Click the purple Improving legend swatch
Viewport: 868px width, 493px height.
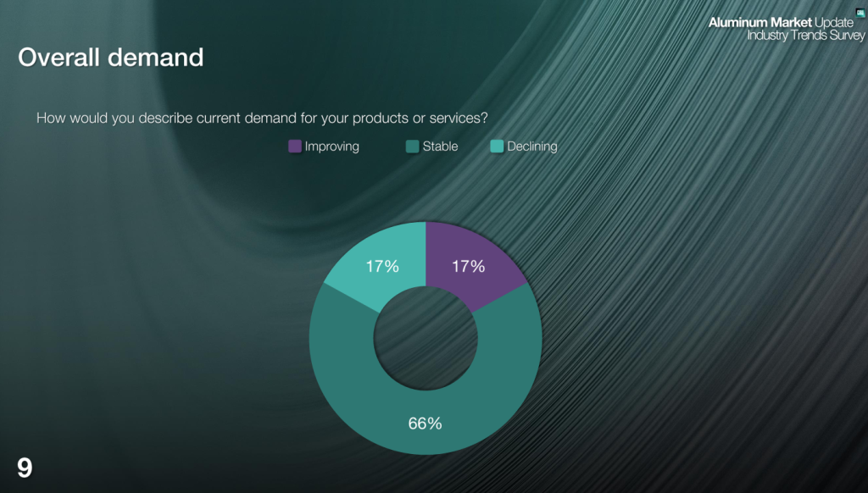(x=295, y=146)
